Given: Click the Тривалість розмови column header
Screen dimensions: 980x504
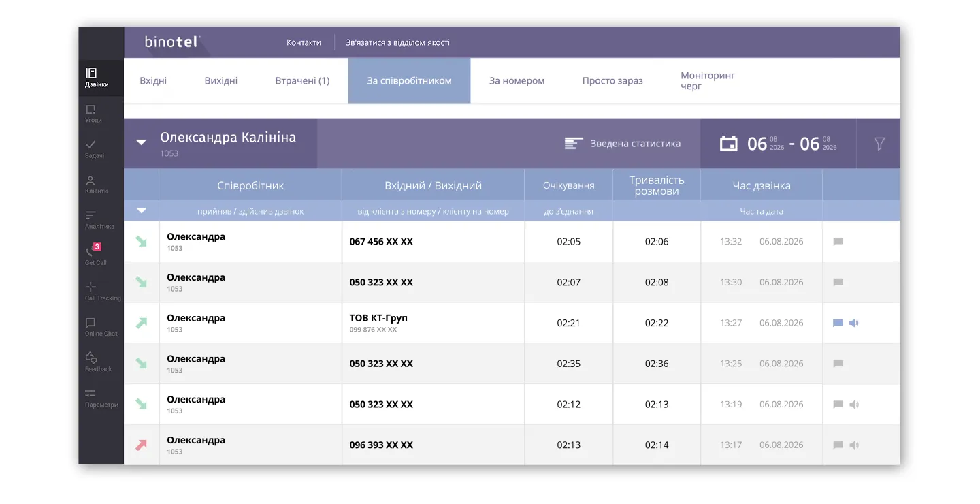Looking at the screenshot, I should [657, 185].
